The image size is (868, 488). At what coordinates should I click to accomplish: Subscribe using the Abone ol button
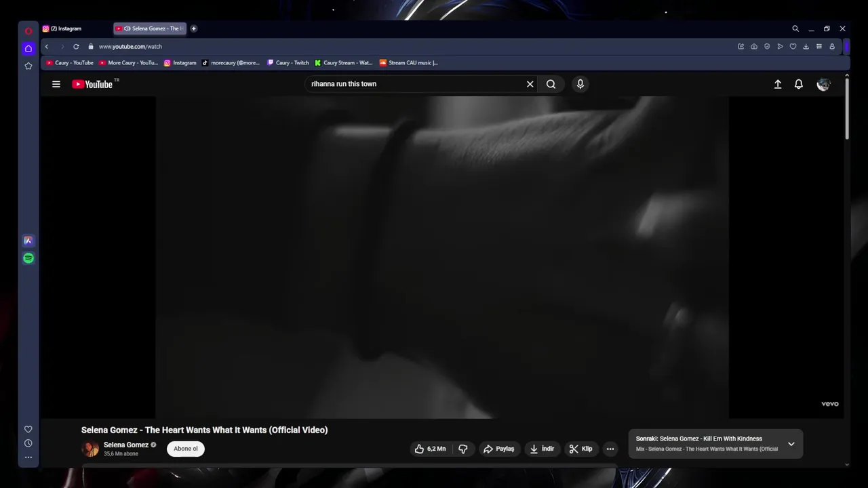(x=186, y=449)
